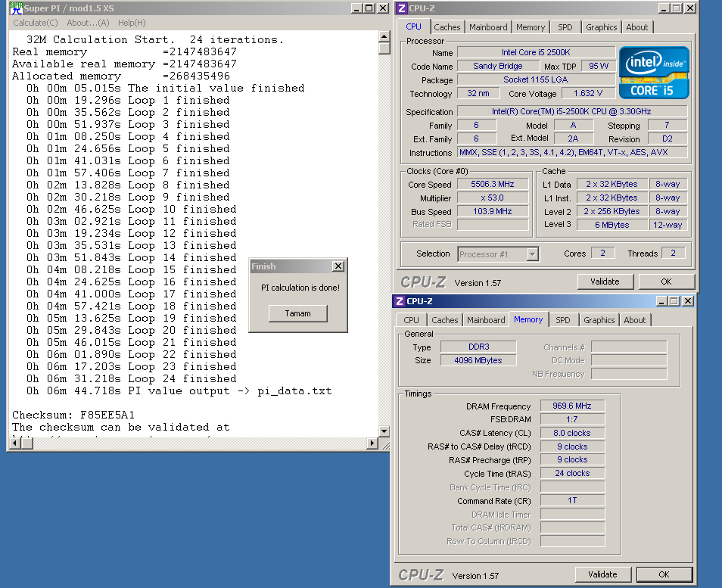Viewport: 722px width, 588px height.
Task: Close the Finish dialog with its X
Action: pyautogui.click(x=338, y=266)
